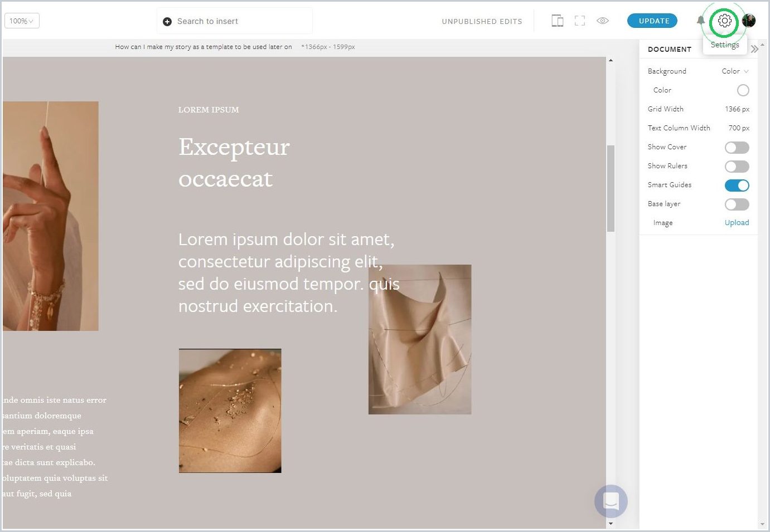Image resolution: width=770 pixels, height=532 pixels.
Task: Click the story title text above canvas
Action: coord(204,47)
